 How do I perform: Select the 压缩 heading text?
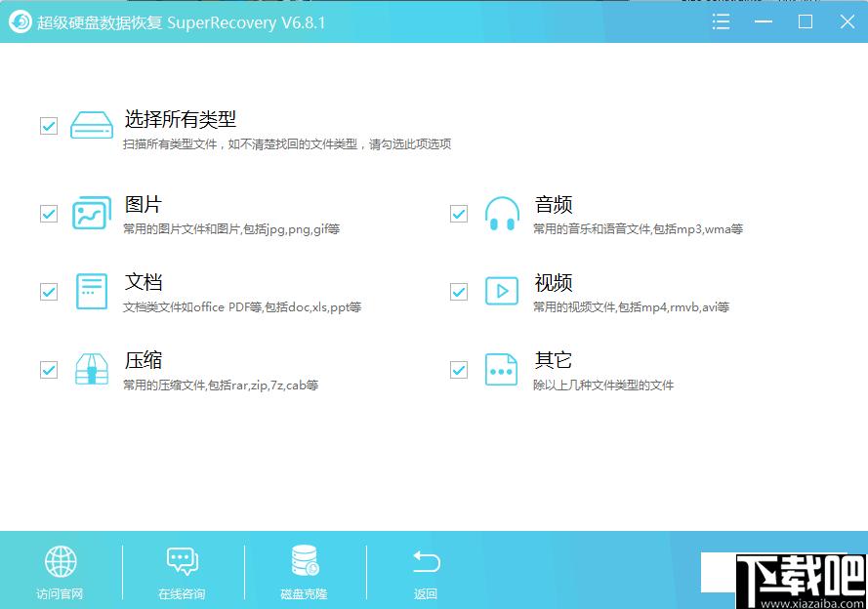pos(144,360)
